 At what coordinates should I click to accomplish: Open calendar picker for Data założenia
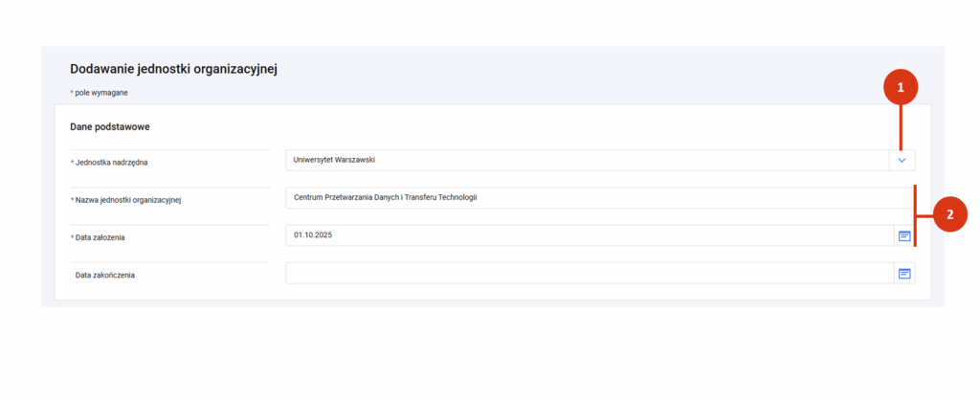(x=903, y=235)
